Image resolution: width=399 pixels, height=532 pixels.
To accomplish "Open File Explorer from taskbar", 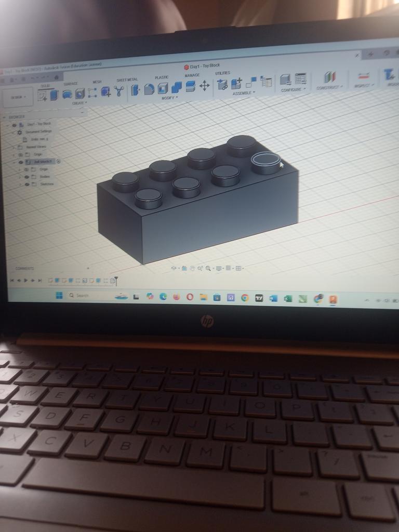I will coord(203,297).
